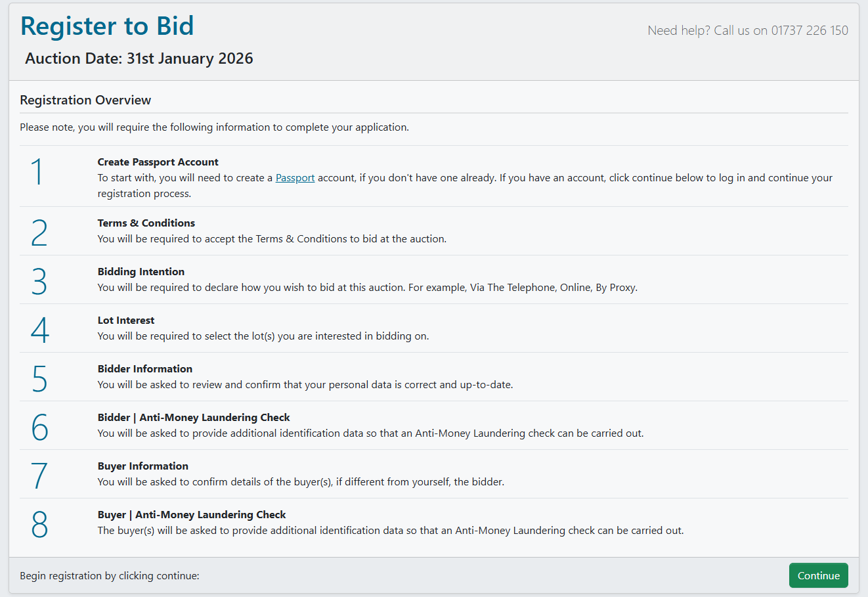Select step 5 Bidder Information
Screen dimensions: 868x597
[144, 368]
